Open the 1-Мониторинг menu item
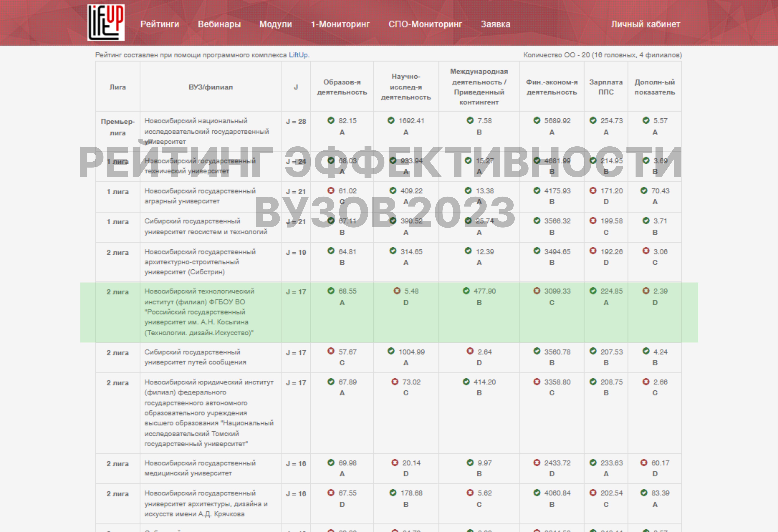Image resolution: width=778 pixels, height=532 pixels. pos(340,24)
